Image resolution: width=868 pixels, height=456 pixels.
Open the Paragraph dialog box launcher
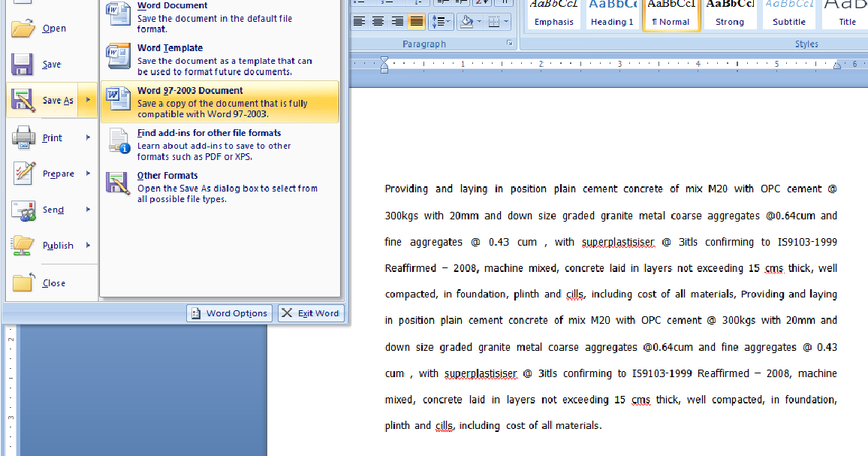point(510,44)
